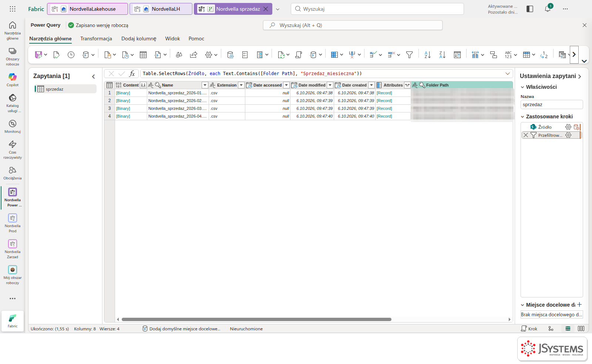
Task: Click the funnel Filter rows icon
Action: click(409, 55)
